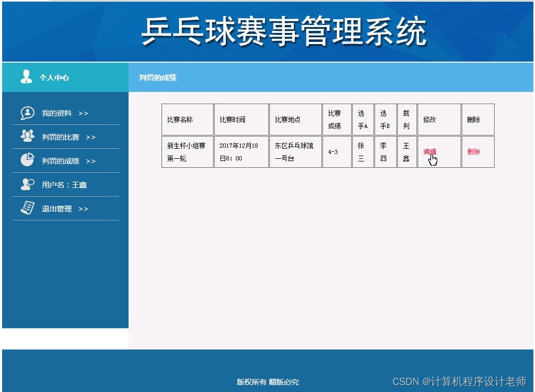Click the 用户名 person icon
535x392 pixels.
click(27, 184)
